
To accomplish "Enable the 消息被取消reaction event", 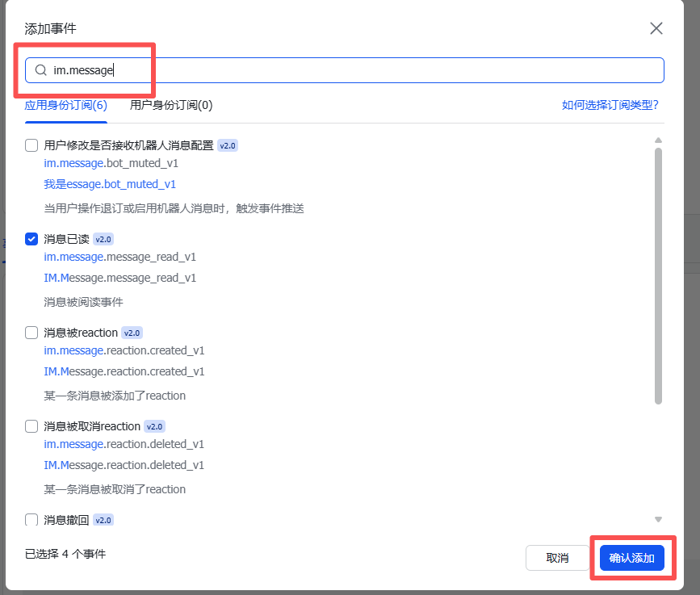I will (31, 425).
